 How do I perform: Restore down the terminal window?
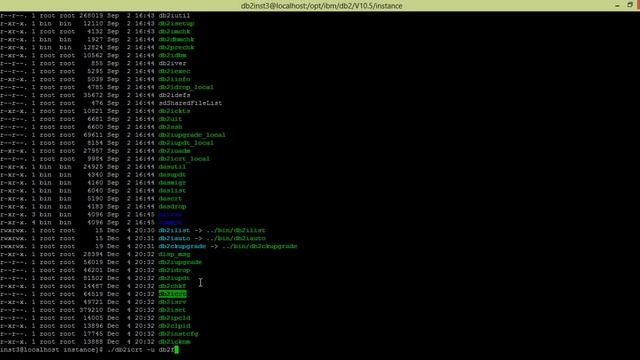coord(629,5)
